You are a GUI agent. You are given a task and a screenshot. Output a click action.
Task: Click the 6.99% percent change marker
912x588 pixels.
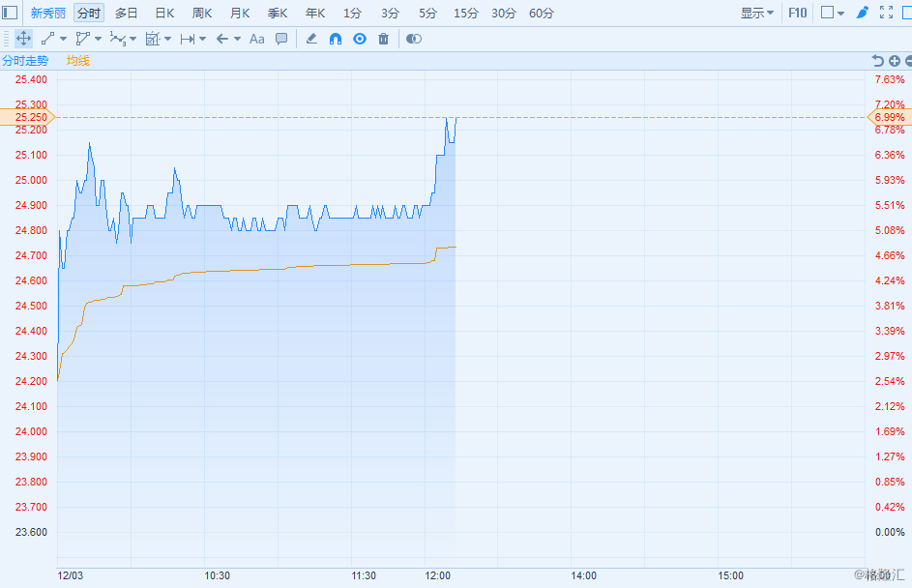point(890,117)
